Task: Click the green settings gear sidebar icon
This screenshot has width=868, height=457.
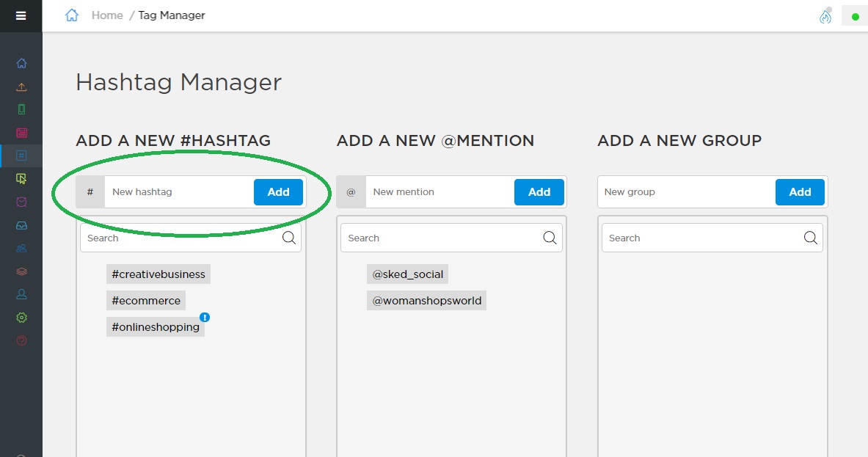Action: (x=21, y=318)
